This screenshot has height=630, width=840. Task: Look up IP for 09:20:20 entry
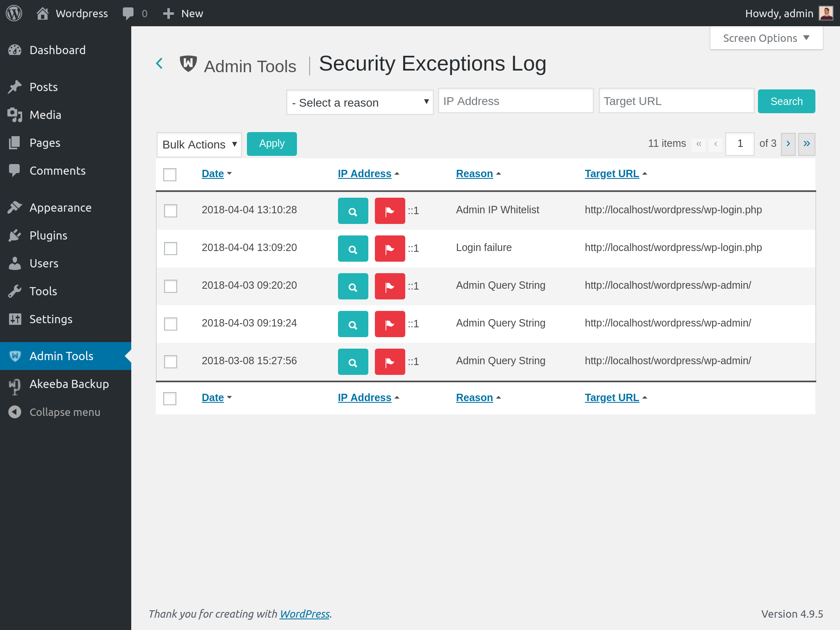(353, 286)
